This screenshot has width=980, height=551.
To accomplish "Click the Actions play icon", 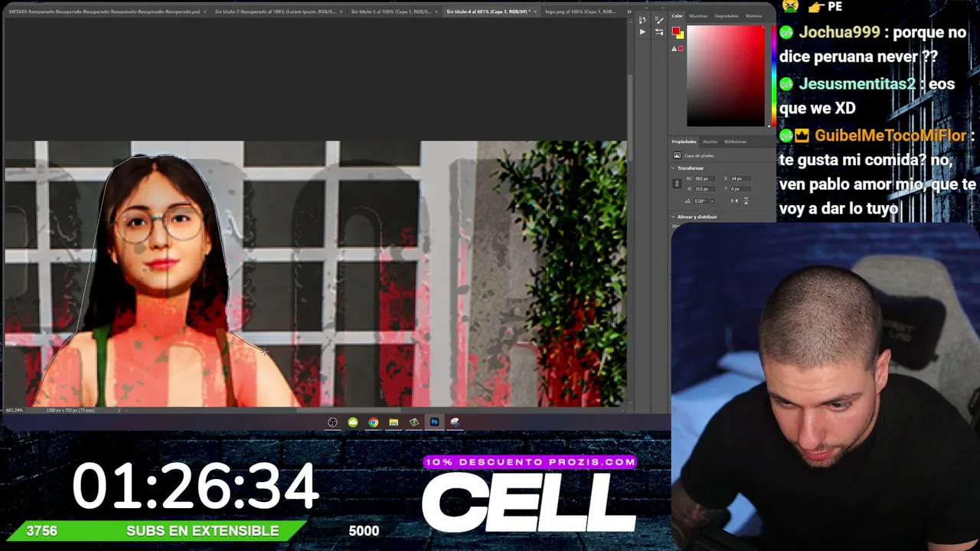I will pyautogui.click(x=642, y=32).
